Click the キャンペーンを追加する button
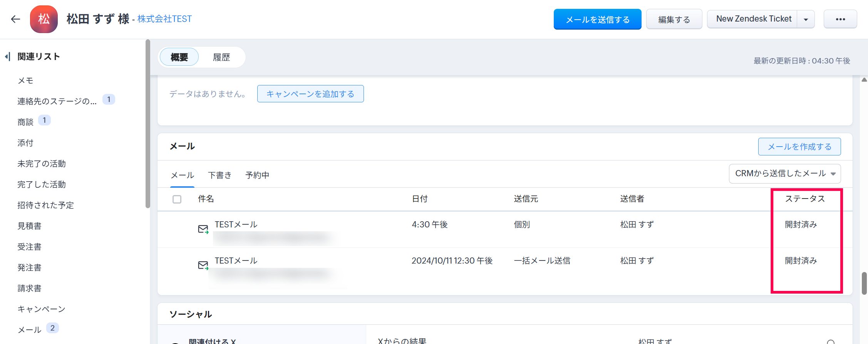Viewport: 868px width, 344px height. 310,94
